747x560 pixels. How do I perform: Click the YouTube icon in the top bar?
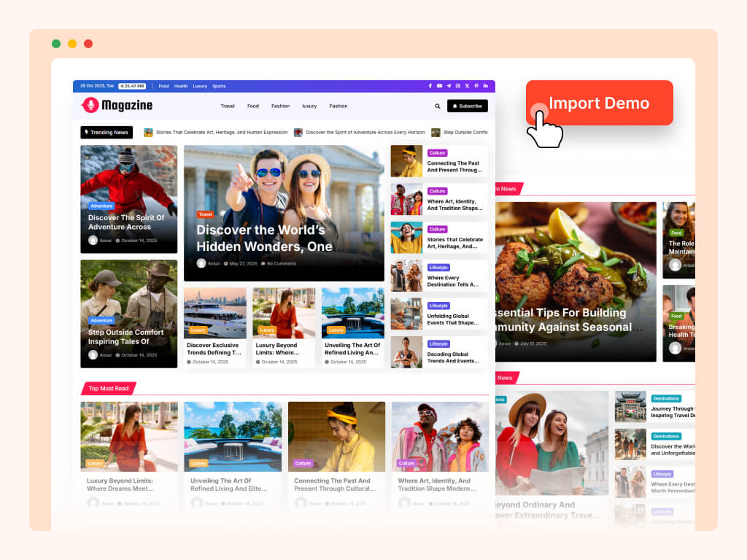click(x=439, y=85)
